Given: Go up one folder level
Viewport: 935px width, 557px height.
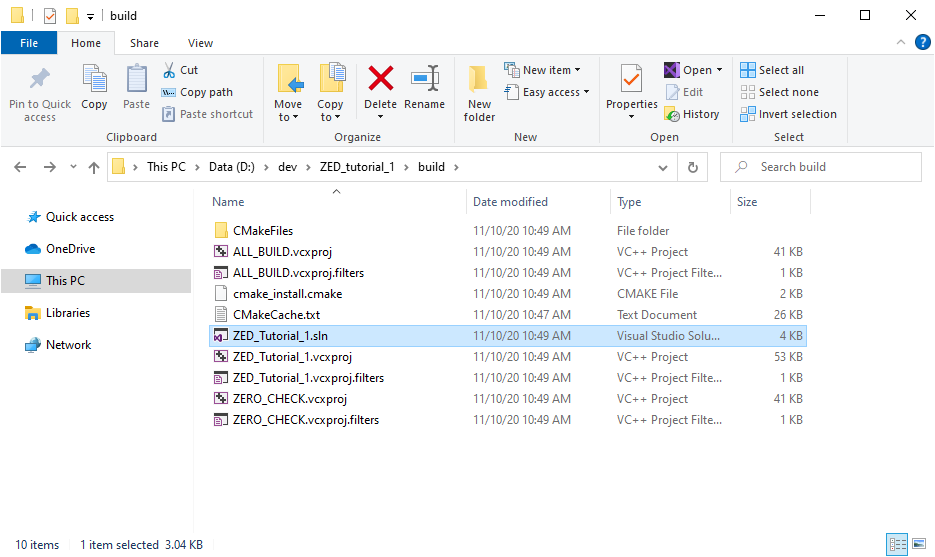Looking at the screenshot, I should (94, 167).
